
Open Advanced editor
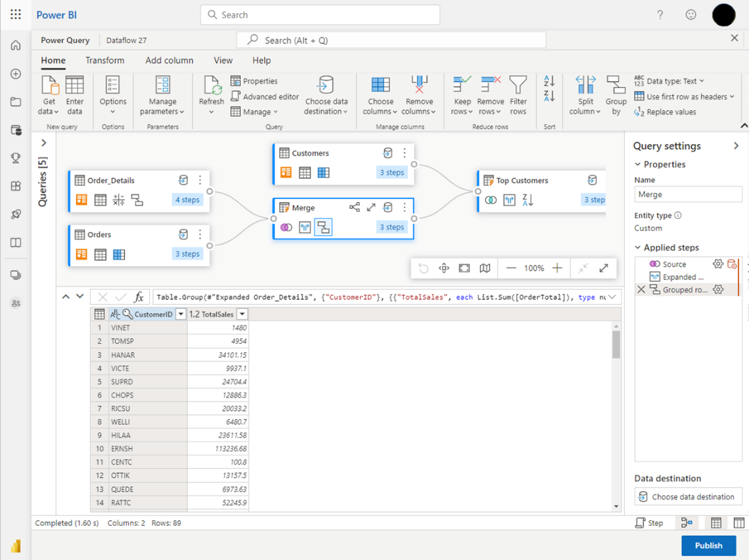pyautogui.click(x=265, y=97)
